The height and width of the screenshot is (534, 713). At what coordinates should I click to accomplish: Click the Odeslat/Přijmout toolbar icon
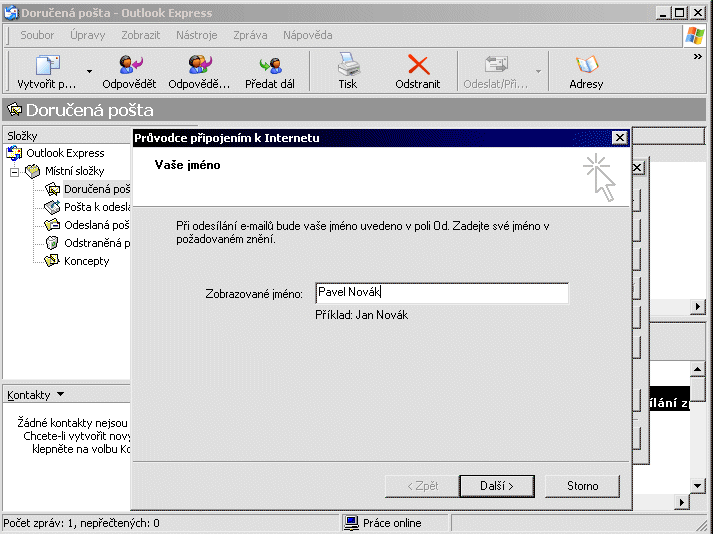click(x=496, y=64)
